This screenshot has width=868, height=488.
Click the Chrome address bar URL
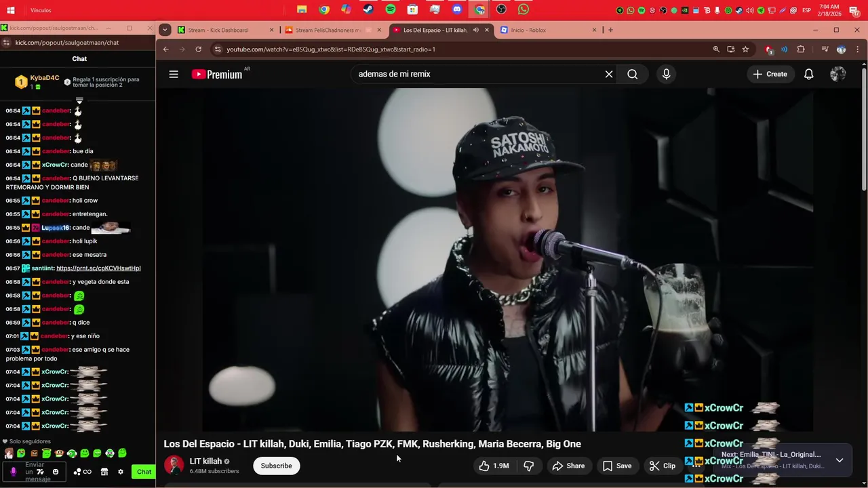tap(331, 49)
